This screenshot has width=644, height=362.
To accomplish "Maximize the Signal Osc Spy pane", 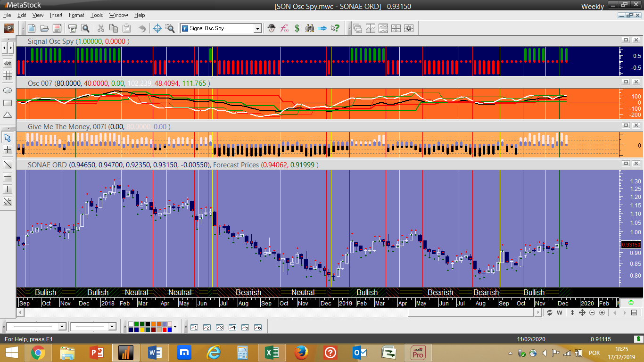I will [626, 41].
